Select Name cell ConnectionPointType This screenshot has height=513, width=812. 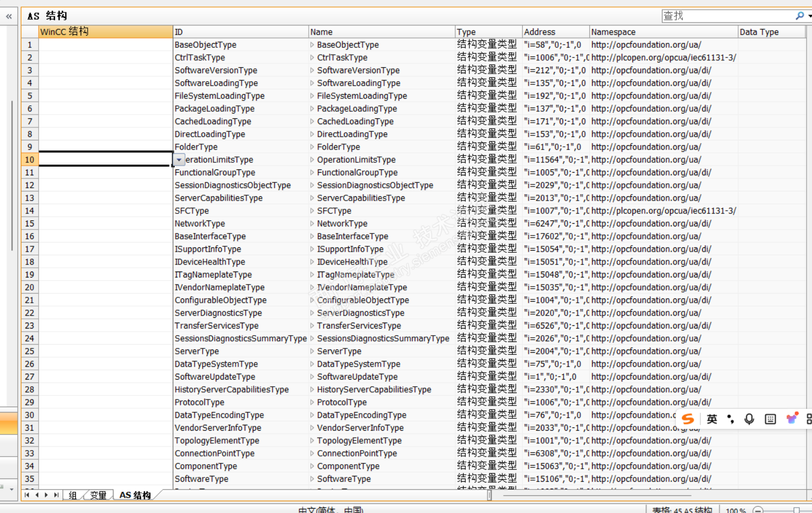click(x=382, y=454)
